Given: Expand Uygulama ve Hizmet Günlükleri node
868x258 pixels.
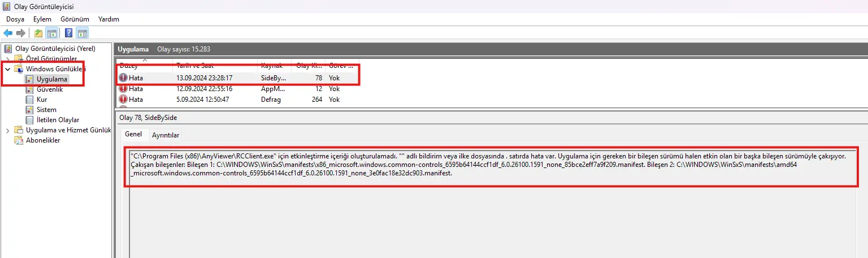Looking at the screenshot, I should coord(7,130).
